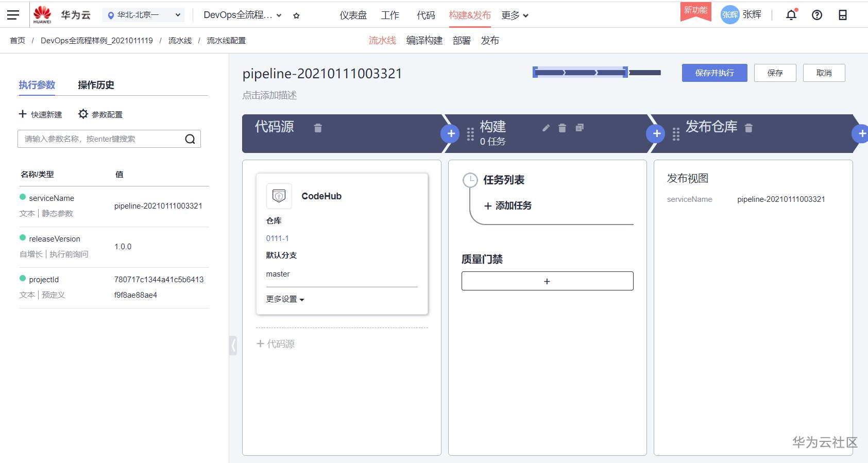Add a stage between 代码源 and 构建

[x=451, y=134]
